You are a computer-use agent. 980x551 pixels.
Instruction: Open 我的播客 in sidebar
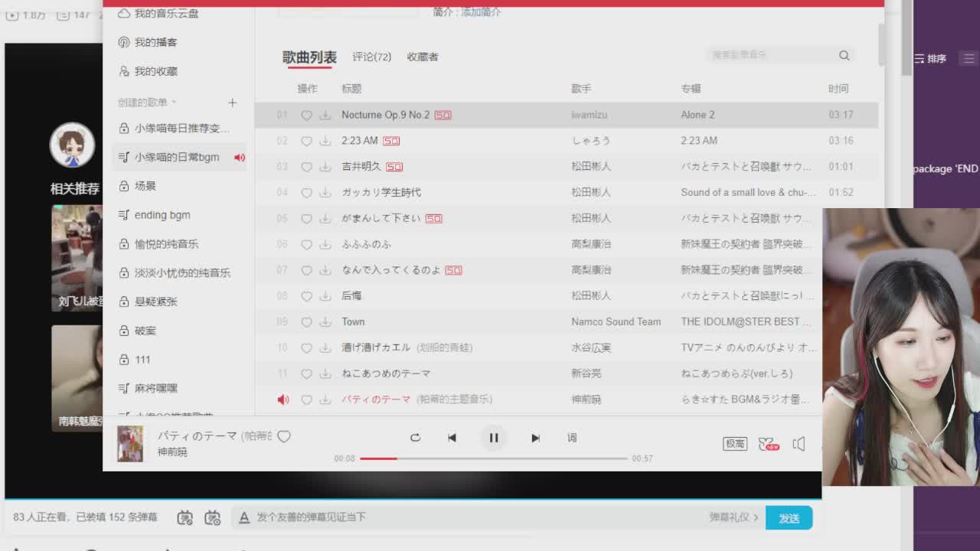tap(148, 42)
